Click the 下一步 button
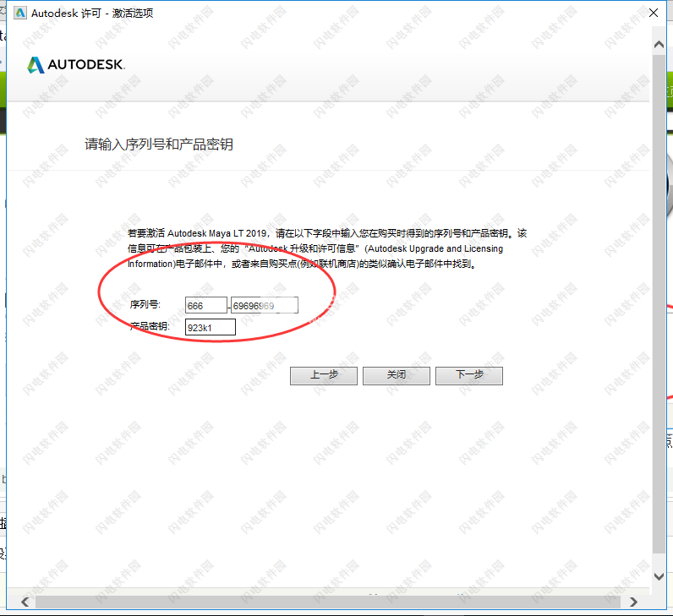This screenshot has height=616, width=673. point(469,375)
